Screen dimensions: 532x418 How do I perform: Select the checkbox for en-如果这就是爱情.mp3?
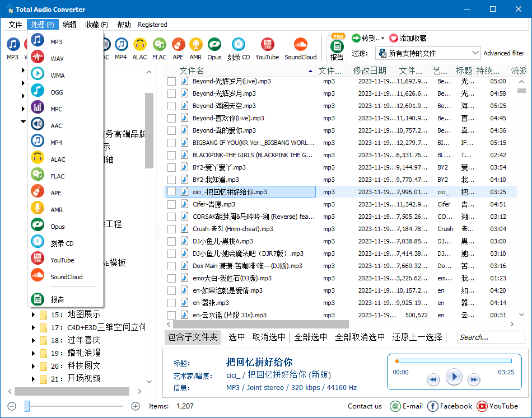171,290
